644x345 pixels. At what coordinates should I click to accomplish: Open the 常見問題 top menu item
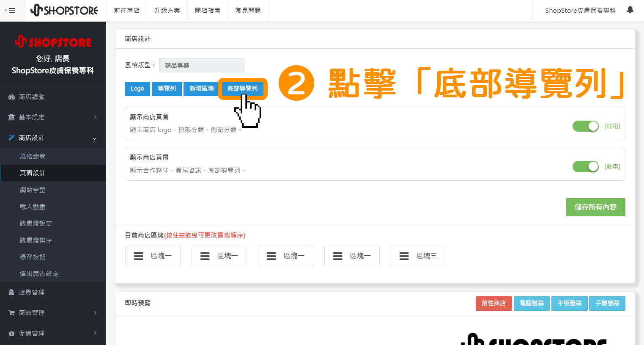[x=248, y=11]
